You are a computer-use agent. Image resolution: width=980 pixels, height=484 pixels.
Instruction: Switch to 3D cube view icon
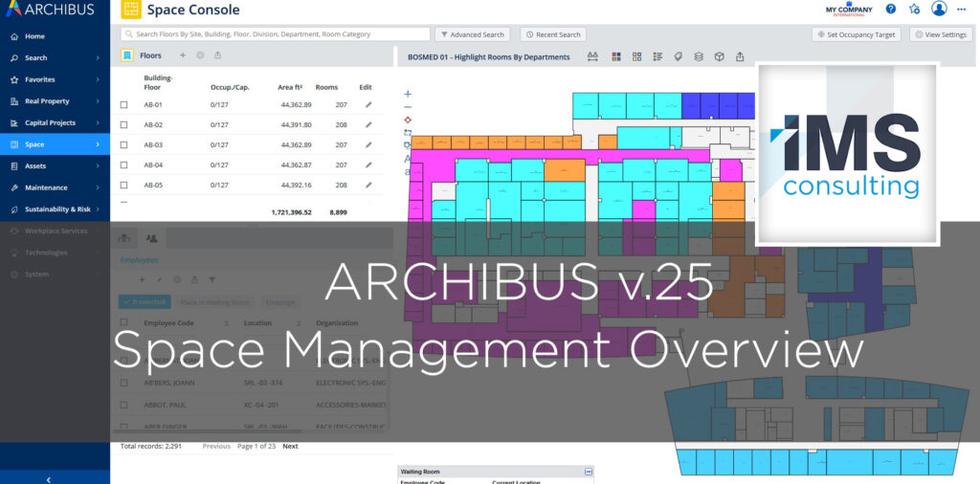(x=719, y=56)
